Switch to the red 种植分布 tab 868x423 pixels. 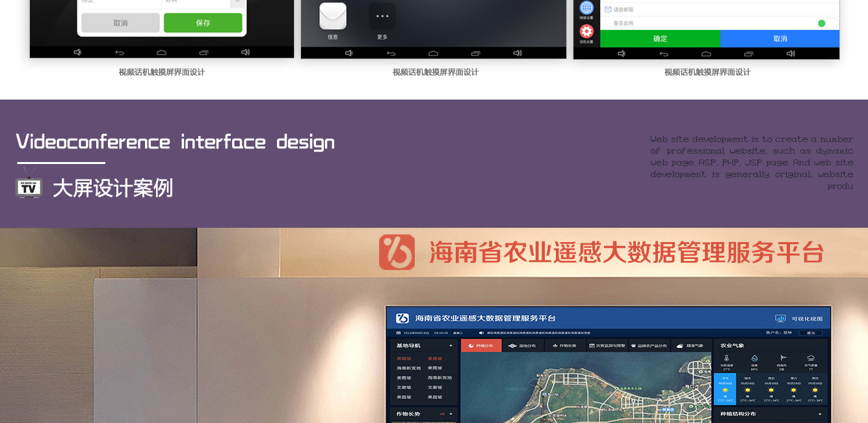click(x=481, y=346)
